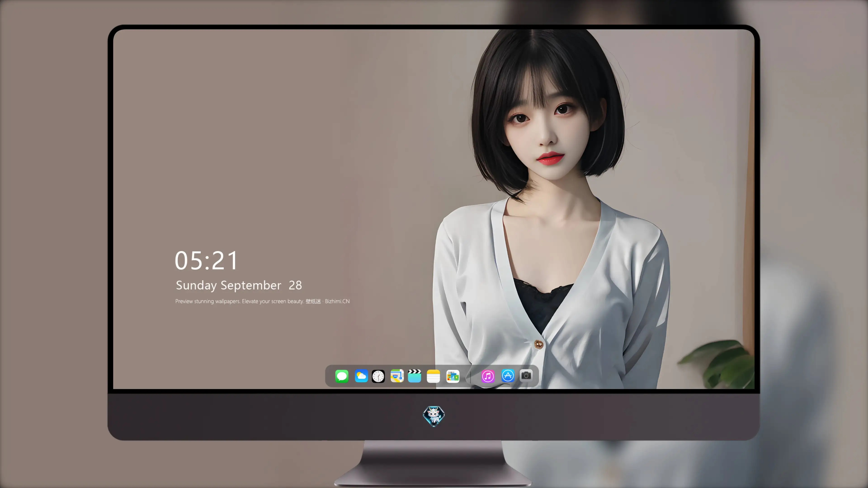
Task: Click the 'Preview stunning wallpapers' tagline text
Action: [262, 301]
